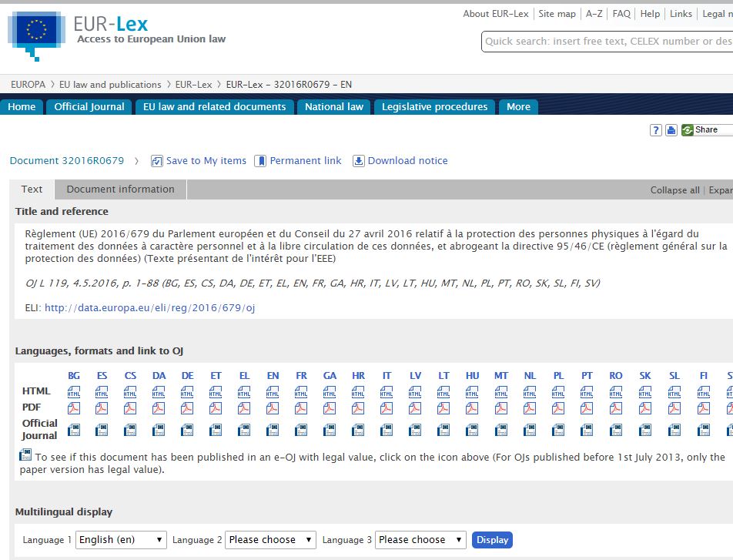Open the PDF version in DA
733x560 pixels.
pyautogui.click(x=159, y=408)
